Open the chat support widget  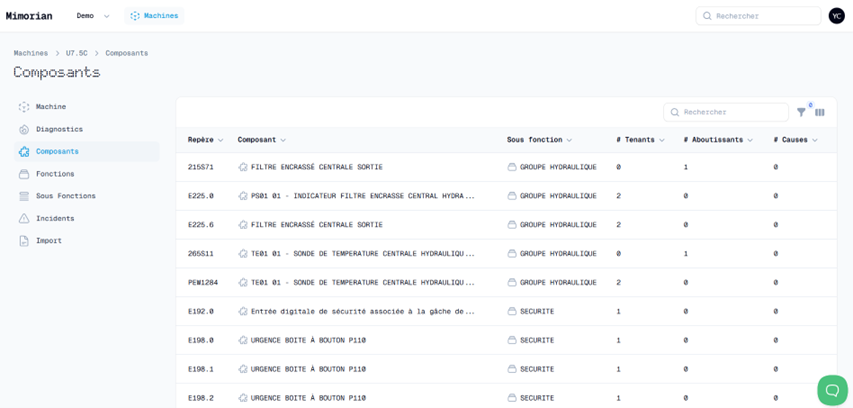tap(832, 390)
